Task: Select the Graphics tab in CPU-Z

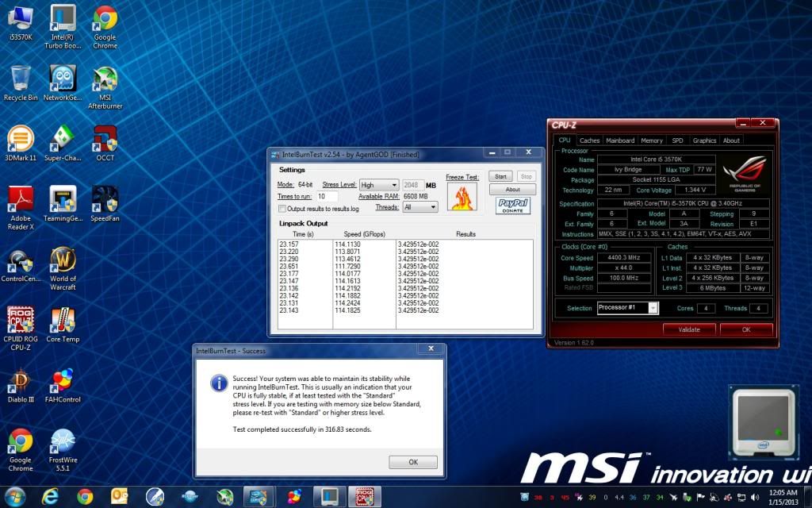Action: click(704, 140)
